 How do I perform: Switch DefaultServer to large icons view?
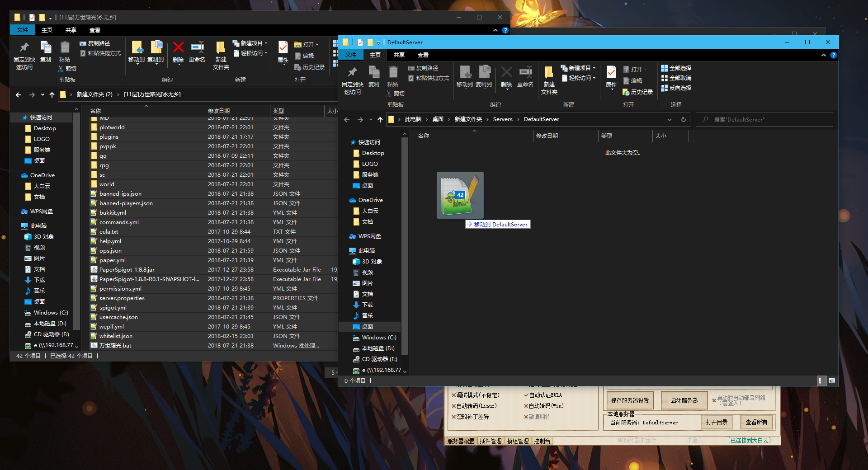(832, 381)
